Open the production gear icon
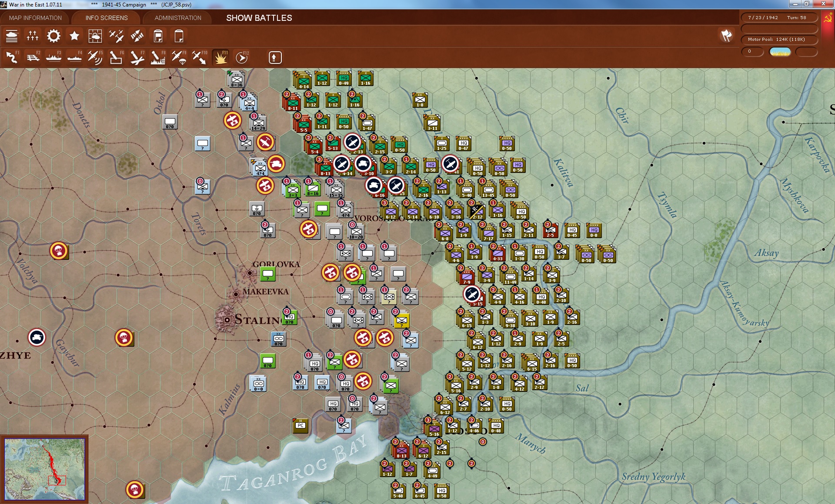 point(53,36)
